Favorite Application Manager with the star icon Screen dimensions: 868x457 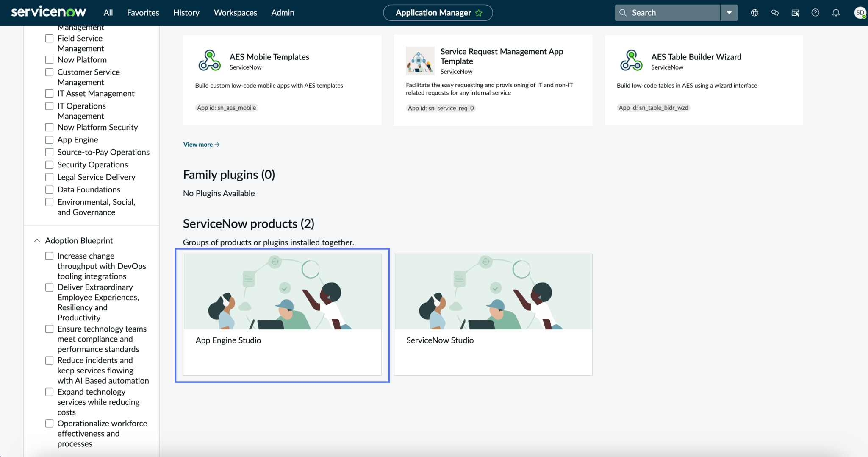coord(479,13)
